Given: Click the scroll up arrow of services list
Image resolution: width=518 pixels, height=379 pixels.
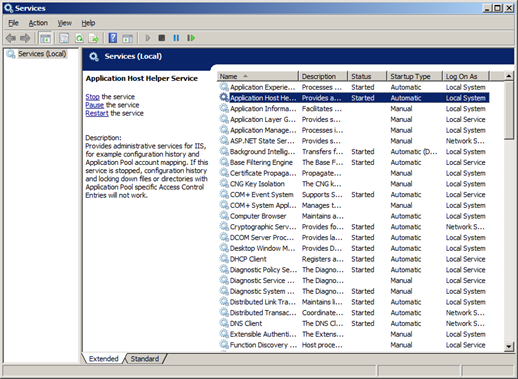Looking at the screenshot, I should tap(509, 76).
